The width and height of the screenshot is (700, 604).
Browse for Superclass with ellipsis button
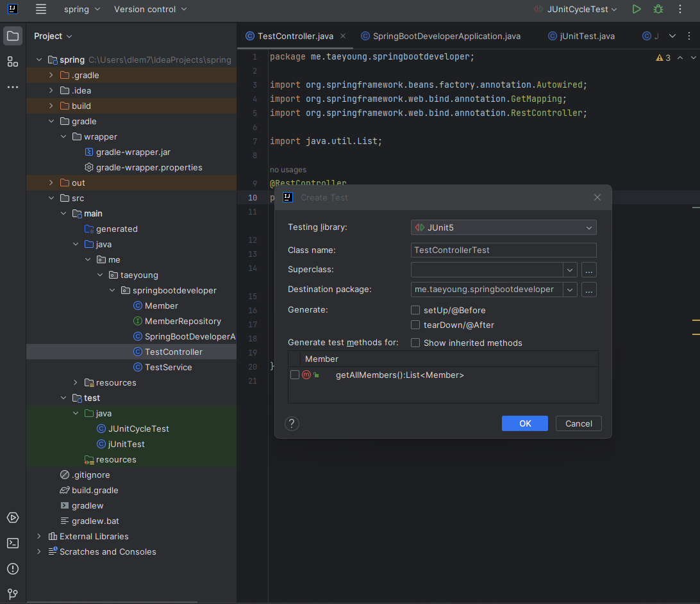589,270
